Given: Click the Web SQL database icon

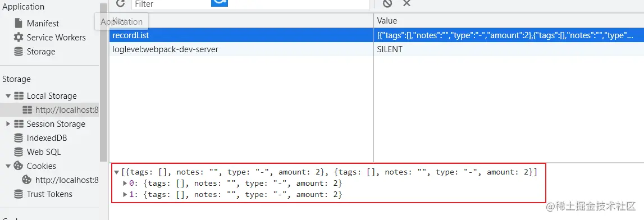Looking at the screenshot, I should [19, 152].
